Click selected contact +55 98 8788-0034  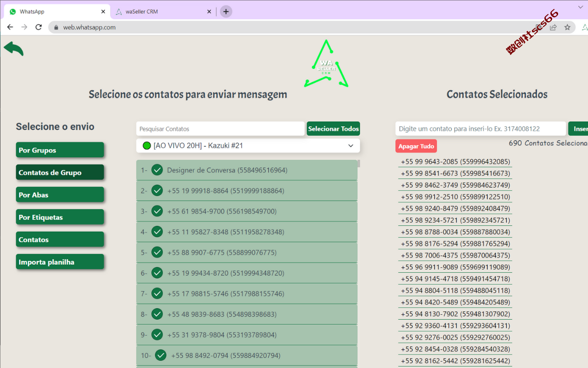[x=455, y=232]
